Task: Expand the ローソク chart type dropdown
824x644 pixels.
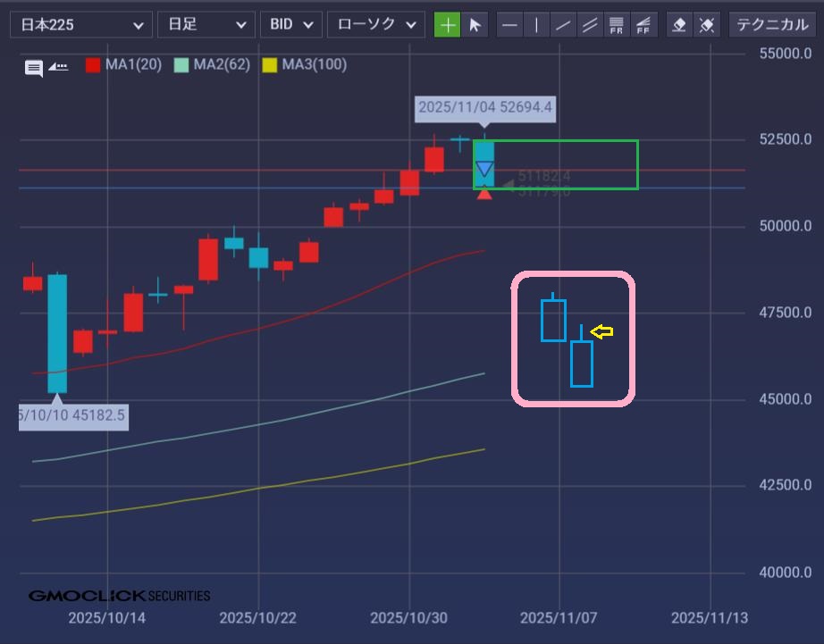Action: click(374, 24)
